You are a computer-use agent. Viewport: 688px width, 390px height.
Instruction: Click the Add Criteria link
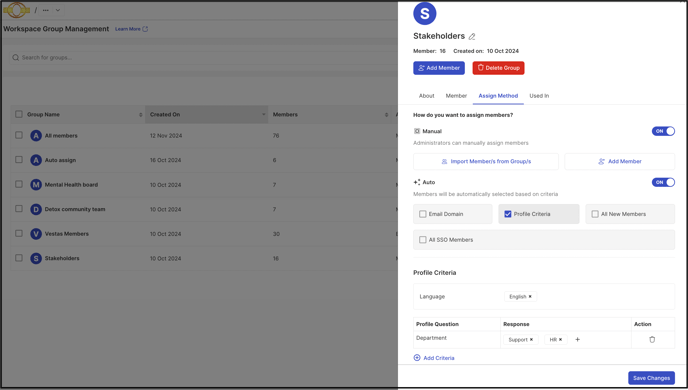pos(434,358)
